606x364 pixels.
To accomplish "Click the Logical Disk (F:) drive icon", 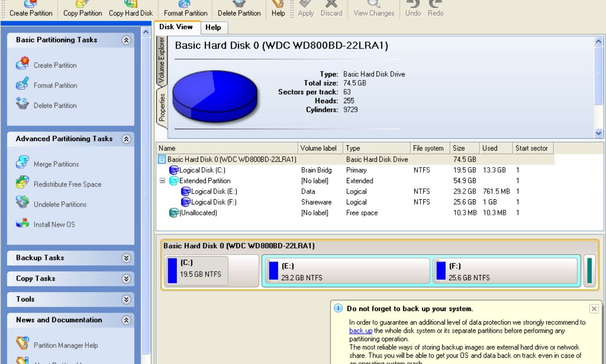I will [x=186, y=202].
